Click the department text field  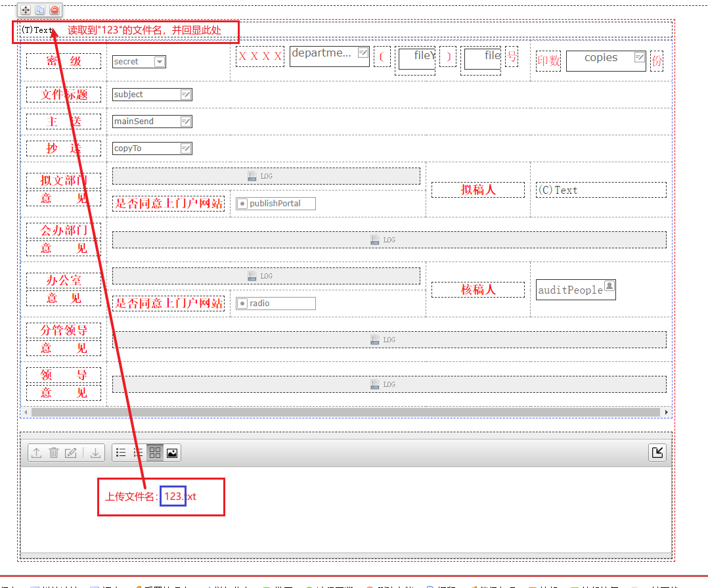point(330,57)
